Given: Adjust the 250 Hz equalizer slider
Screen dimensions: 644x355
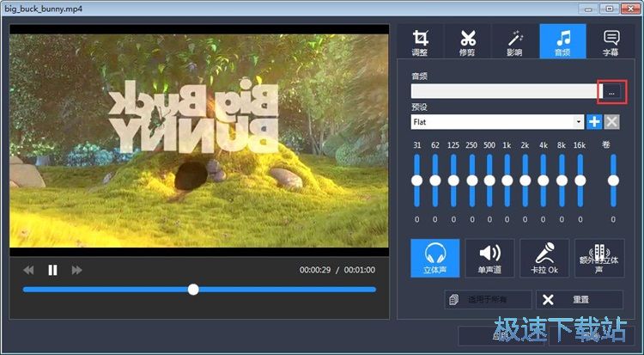Looking at the screenshot, I should [x=472, y=181].
